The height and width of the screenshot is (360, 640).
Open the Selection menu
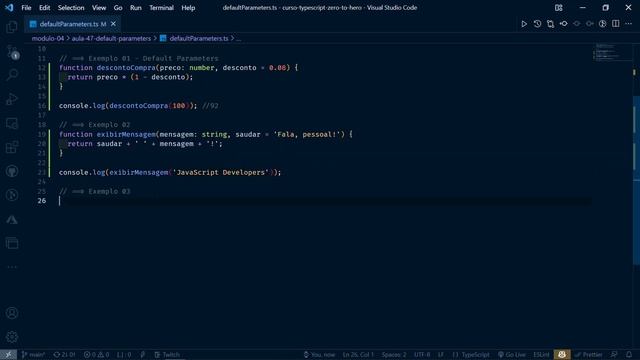coord(71,8)
